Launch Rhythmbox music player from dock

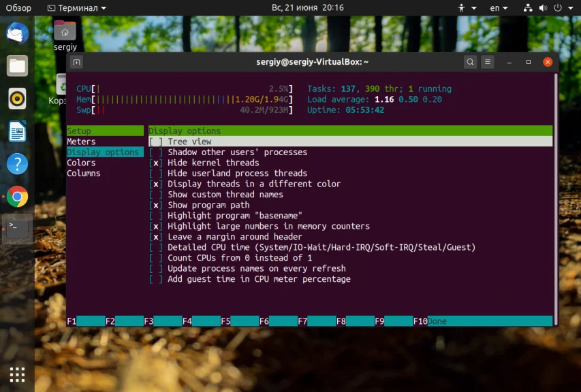point(17,99)
